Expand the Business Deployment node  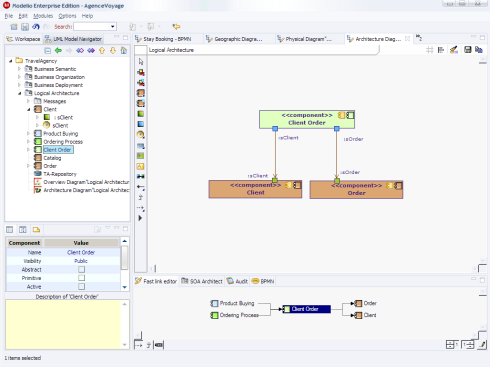[19, 85]
